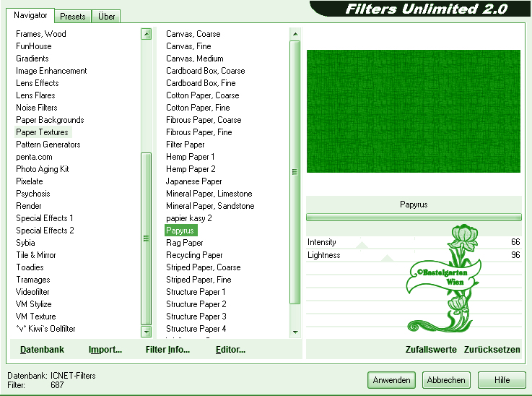Image resolution: width=532 pixels, height=396 pixels.
Task: Choose the Recycling Paper filter
Action: [194, 255]
